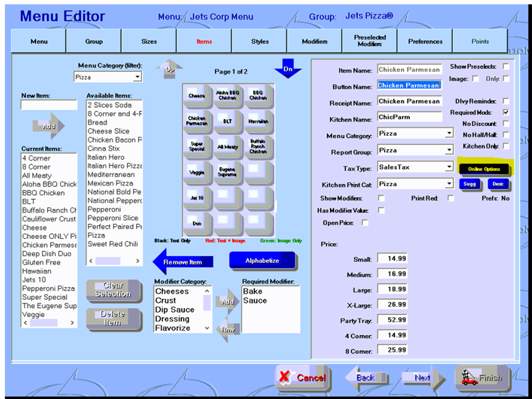Click the Remove Item arrow
This screenshot has width=532, height=399.
point(183,262)
